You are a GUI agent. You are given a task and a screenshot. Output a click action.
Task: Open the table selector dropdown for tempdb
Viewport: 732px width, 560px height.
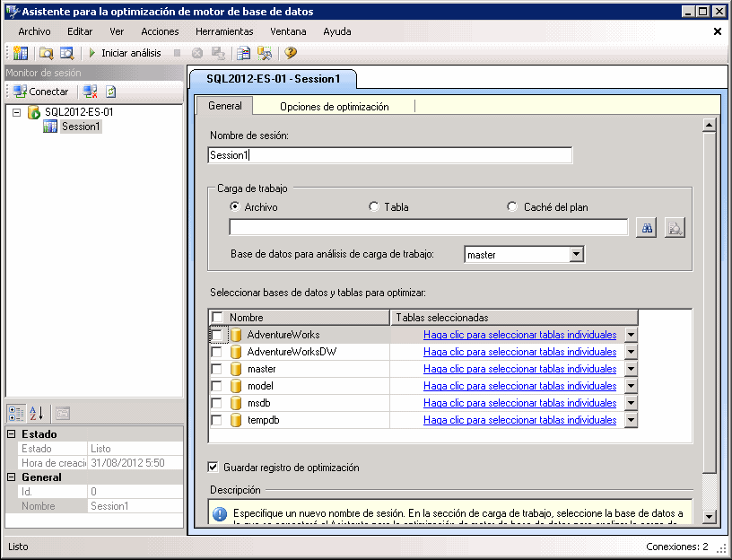pyautogui.click(x=630, y=420)
